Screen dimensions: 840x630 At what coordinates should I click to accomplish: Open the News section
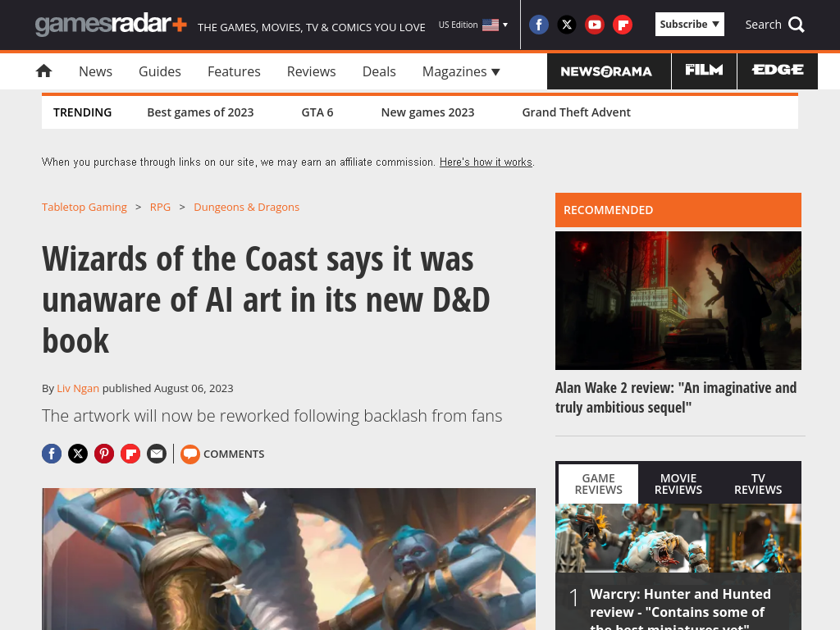pos(95,71)
